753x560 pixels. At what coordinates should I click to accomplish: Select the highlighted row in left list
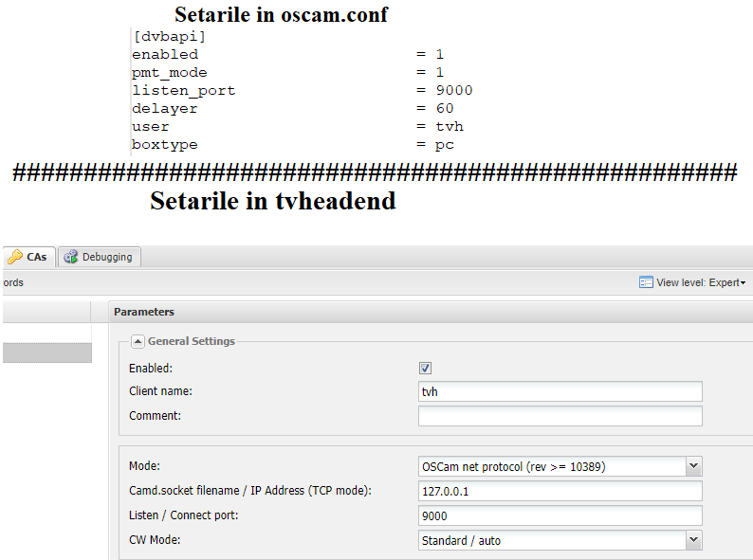47,352
